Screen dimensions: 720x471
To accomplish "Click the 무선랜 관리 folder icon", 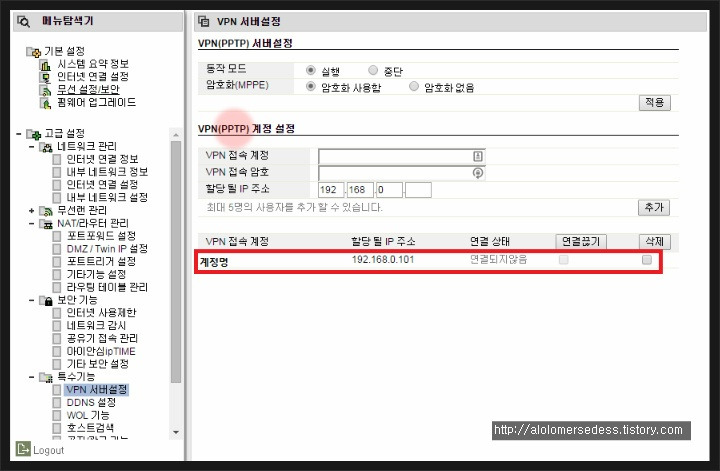I will click(x=46, y=211).
